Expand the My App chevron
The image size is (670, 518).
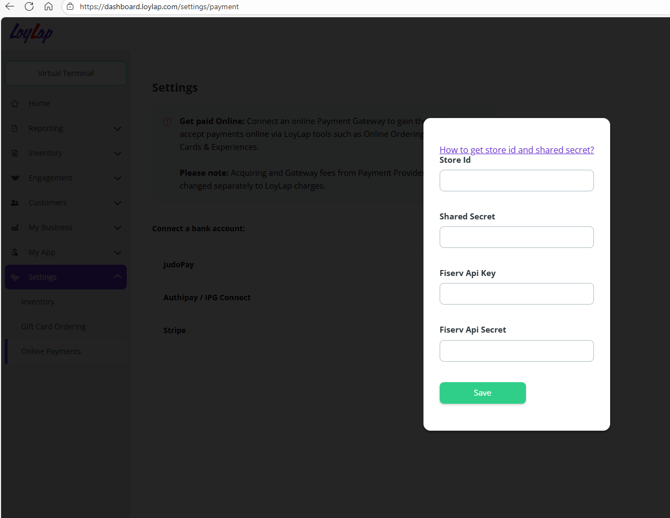point(117,253)
